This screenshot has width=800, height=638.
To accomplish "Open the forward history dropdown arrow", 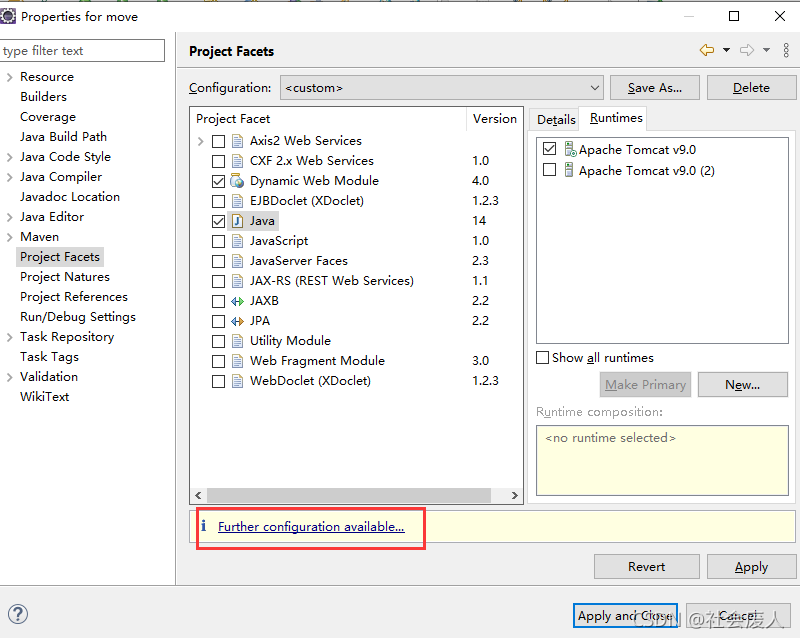I will pyautogui.click(x=766, y=50).
